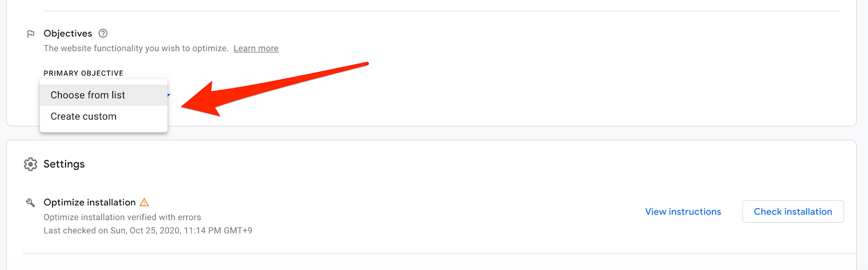Click the "PRIMARY OBJECTIVE" label

click(84, 73)
